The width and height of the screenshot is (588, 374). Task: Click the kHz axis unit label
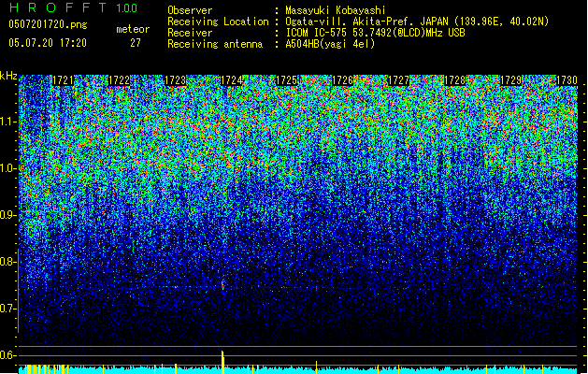click(x=8, y=76)
